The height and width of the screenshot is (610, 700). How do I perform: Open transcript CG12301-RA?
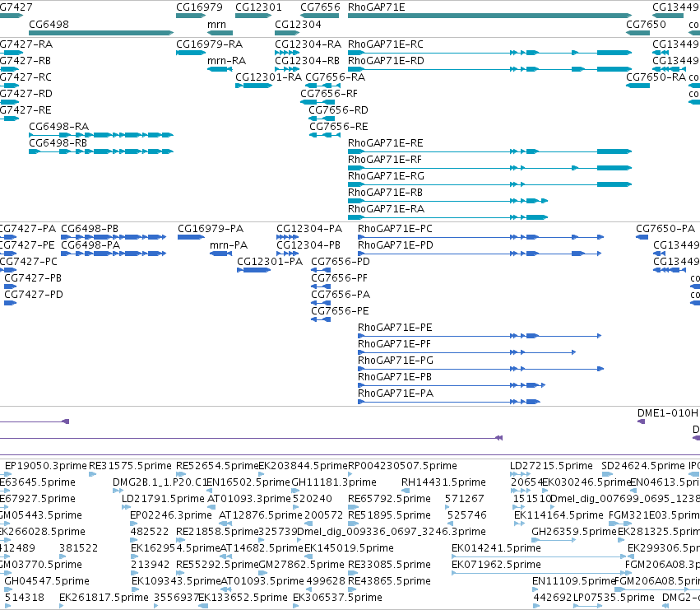[269, 77]
